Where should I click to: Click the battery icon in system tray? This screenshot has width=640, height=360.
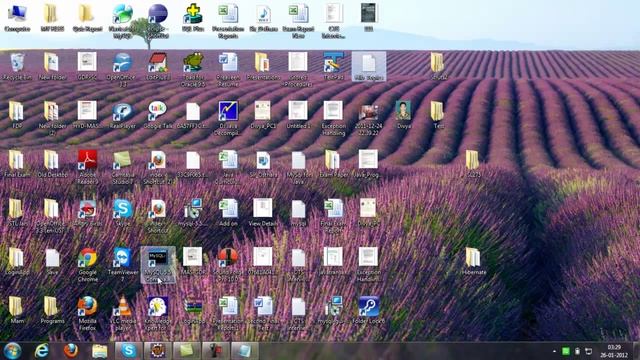tap(577, 351)
